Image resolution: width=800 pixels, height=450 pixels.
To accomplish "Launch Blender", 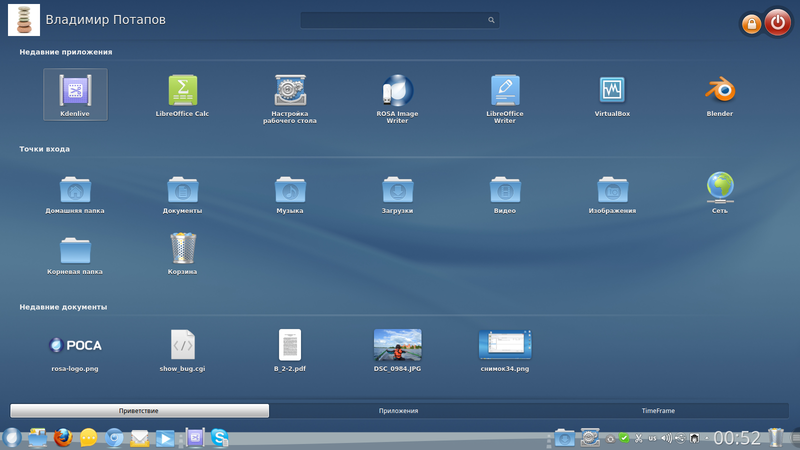I will (x=719, y=95).
